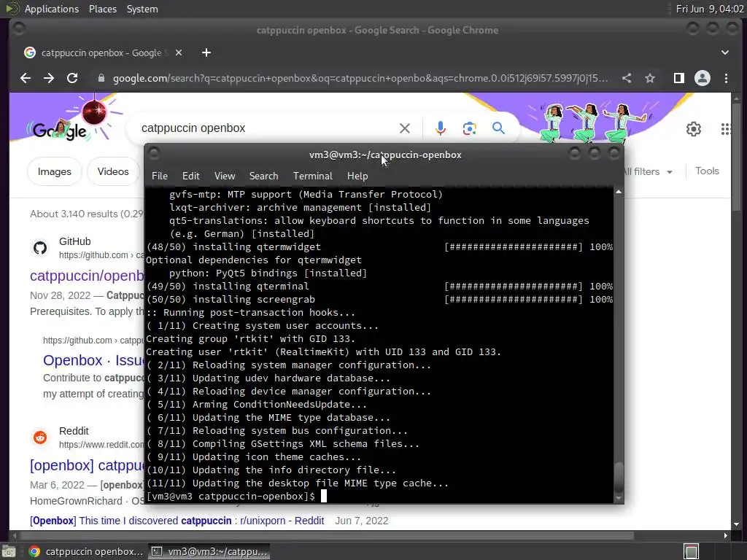Click the GitHub favicon in results
This screenshot has height=560, width=747.
40,248
